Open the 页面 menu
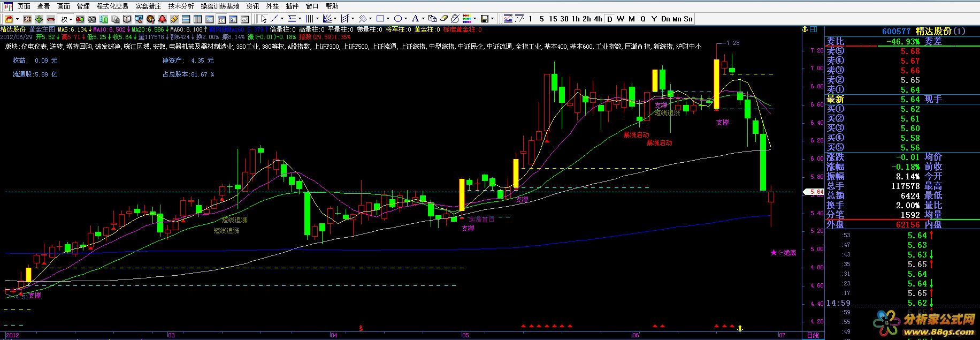 (x=24, y=6)
